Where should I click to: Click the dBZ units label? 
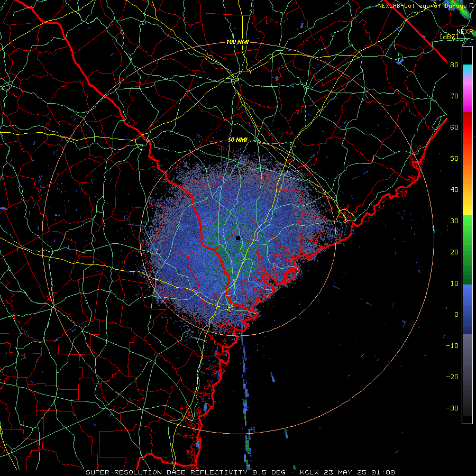click(x=449, y=36)
